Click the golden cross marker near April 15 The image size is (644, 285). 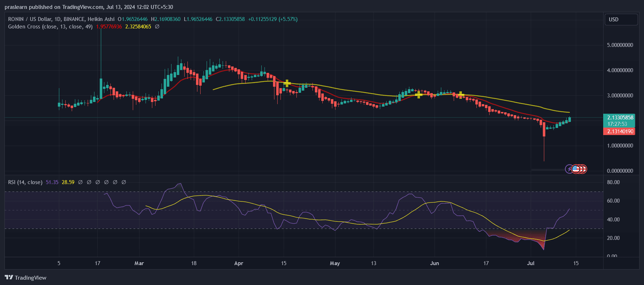(287, 84)
